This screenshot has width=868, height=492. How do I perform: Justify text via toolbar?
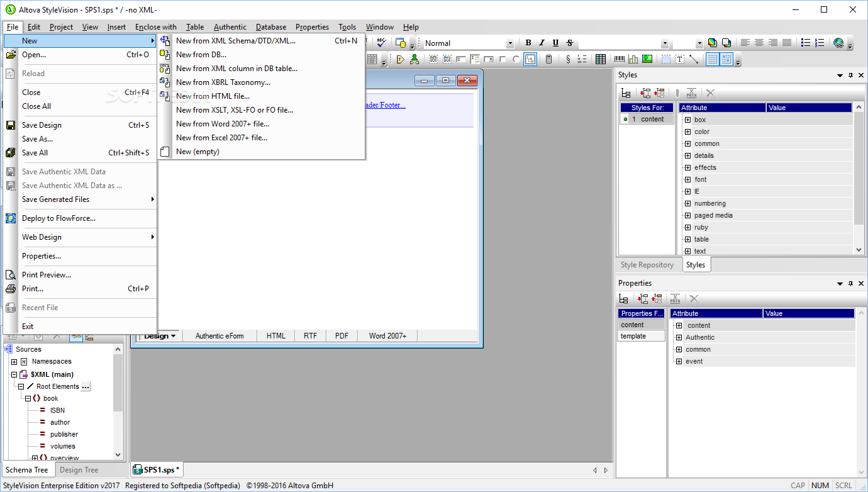(x=786, y=43)
